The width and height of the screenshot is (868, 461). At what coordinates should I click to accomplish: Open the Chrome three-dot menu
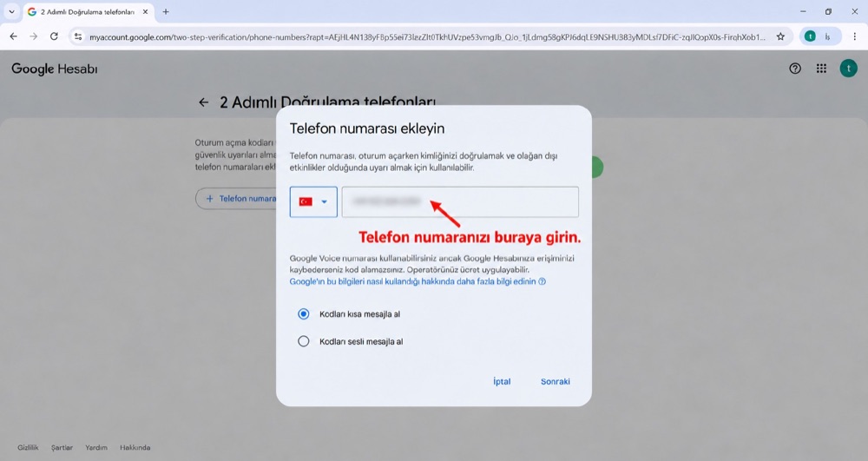[855, 36]
